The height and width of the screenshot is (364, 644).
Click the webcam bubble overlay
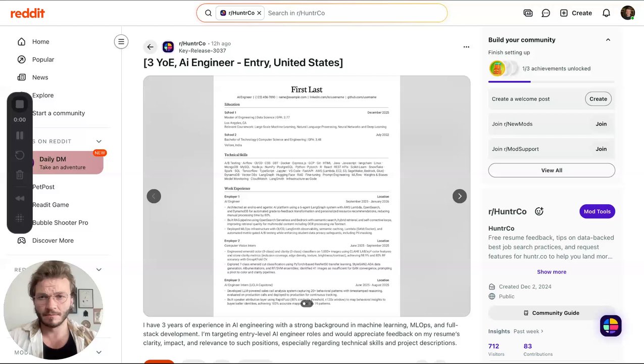pos(53,310)
